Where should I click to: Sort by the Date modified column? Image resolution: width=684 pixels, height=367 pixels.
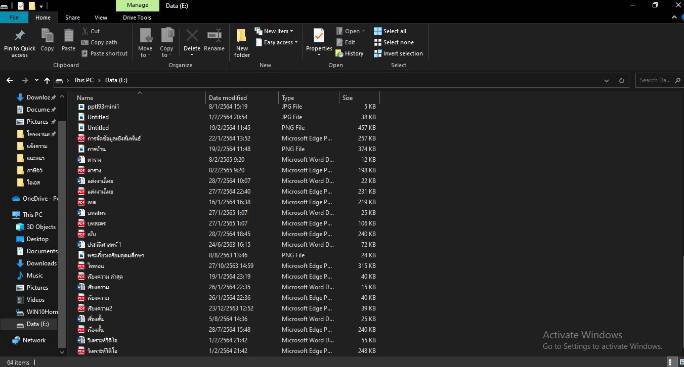[x=241, y=98]
